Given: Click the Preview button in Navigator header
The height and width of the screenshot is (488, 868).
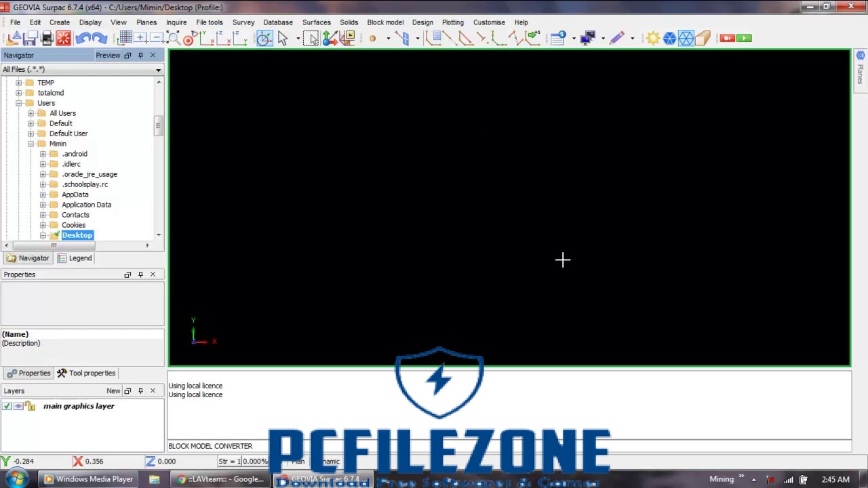Looking at the screenshot, I should click(107, 56).
